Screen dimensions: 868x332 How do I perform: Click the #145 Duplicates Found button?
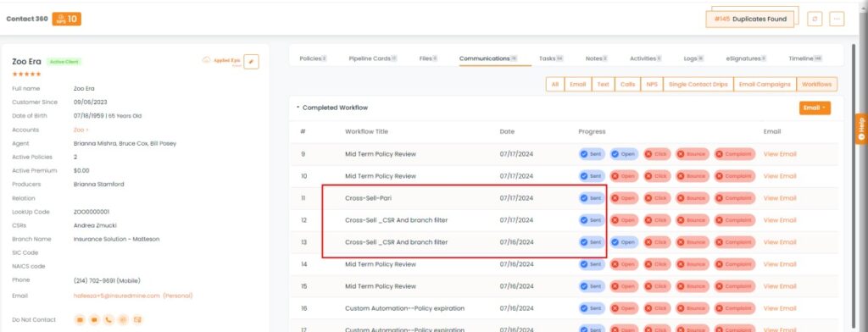[x=749, y=19]
